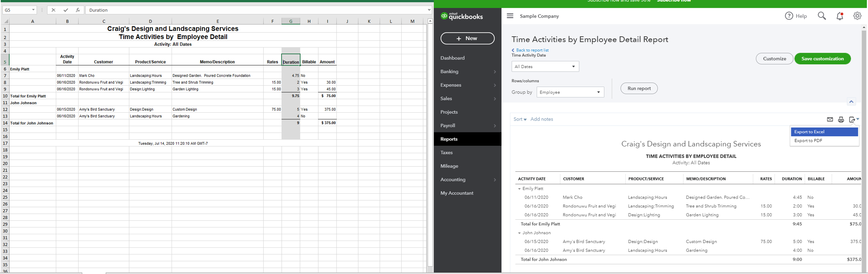868x274 pixels.
Task: Collapse the Emily Platt group
Action: (x=519, y=189)
